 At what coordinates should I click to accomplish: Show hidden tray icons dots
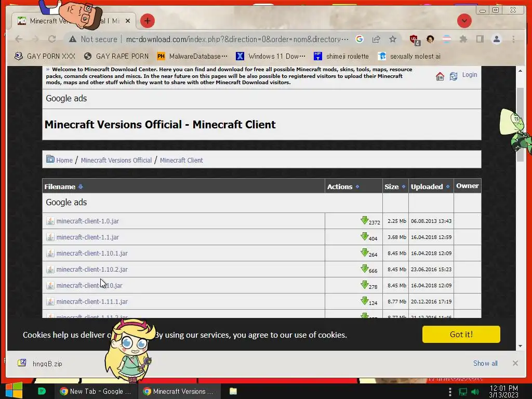click(450, 392)
